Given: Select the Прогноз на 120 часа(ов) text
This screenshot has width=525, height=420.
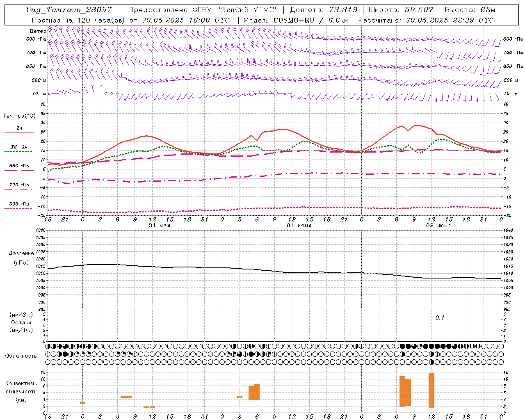Looking at the screenshot, I should click(79, 20).
